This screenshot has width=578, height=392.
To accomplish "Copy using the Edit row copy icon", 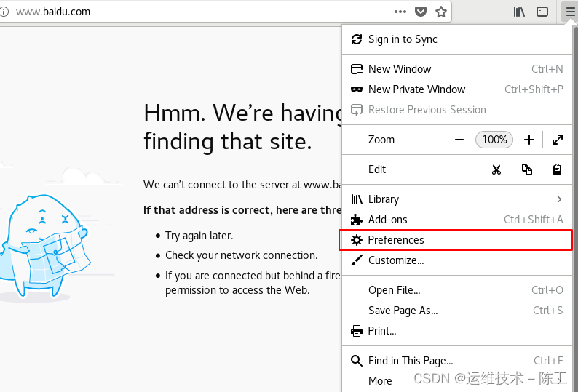I will click(527, 169).
